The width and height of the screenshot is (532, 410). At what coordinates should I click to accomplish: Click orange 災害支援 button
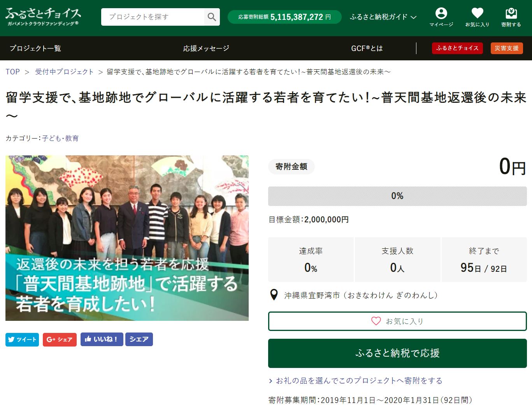point(507,48)
